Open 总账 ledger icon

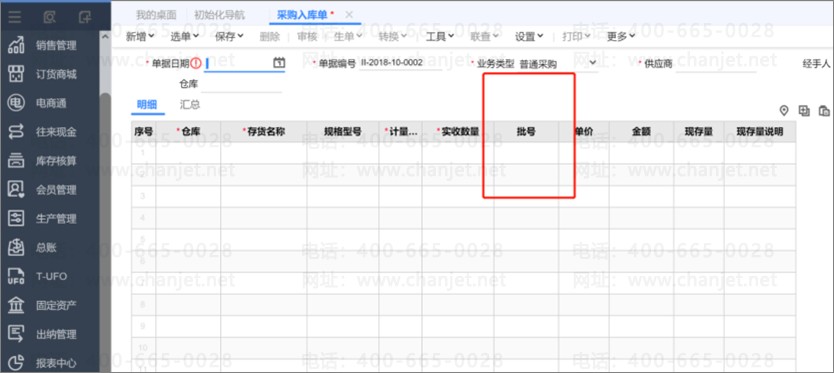pos(16,247)
